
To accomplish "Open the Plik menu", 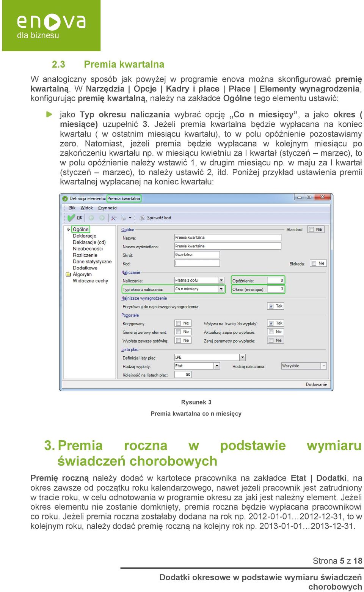I will 72,208.
